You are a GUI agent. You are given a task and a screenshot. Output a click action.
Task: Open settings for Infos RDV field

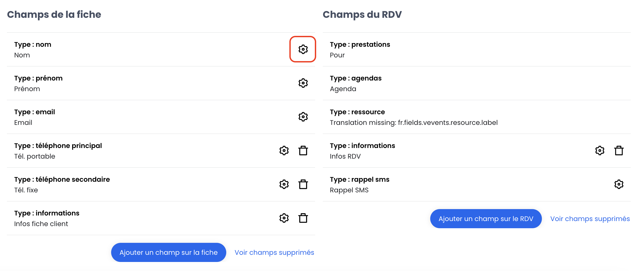600,151
